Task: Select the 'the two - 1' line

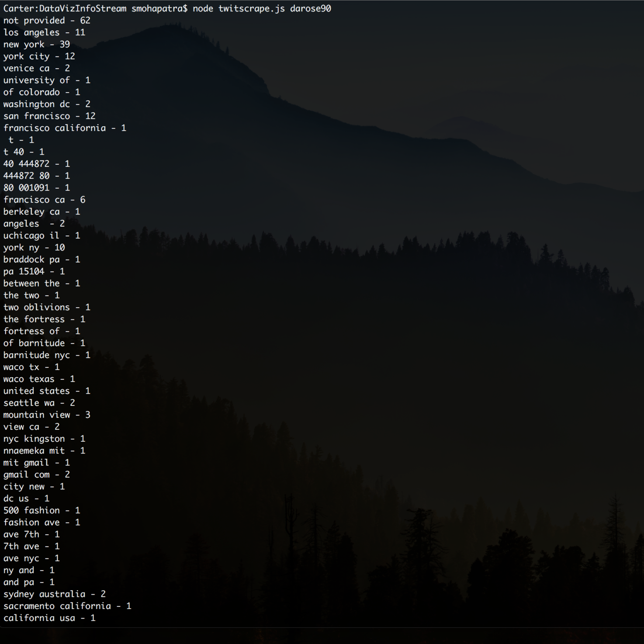Action: (x=31, y=295)
